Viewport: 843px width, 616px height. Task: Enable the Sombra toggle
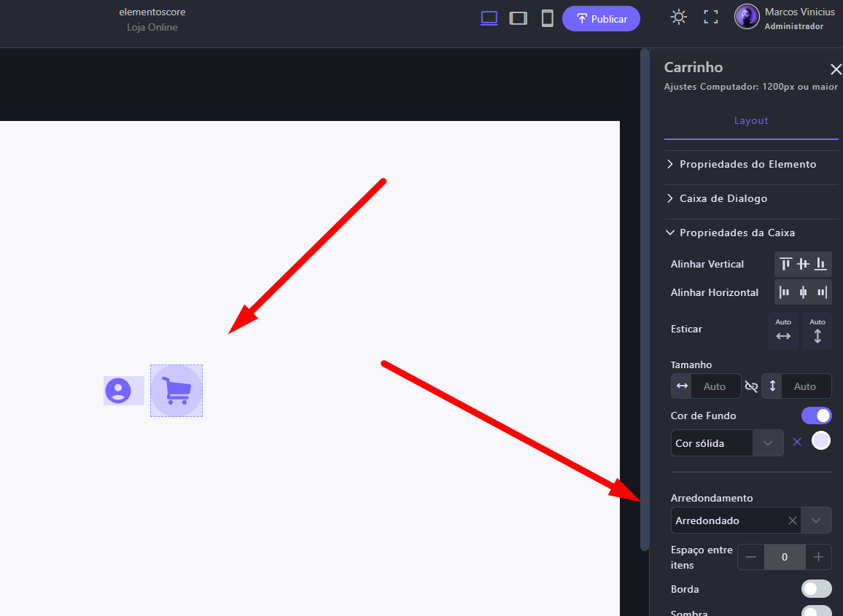click(x=816, y=611)
